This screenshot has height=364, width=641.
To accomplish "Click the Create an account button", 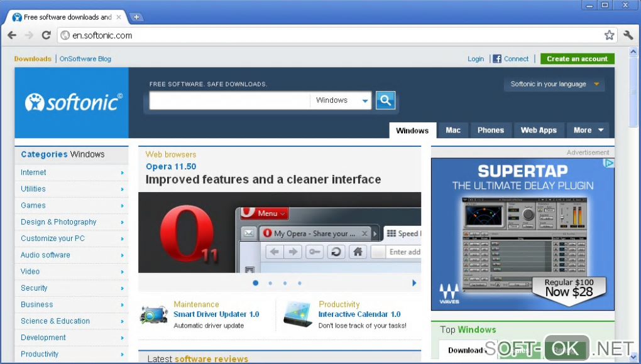I will [578, 59].
